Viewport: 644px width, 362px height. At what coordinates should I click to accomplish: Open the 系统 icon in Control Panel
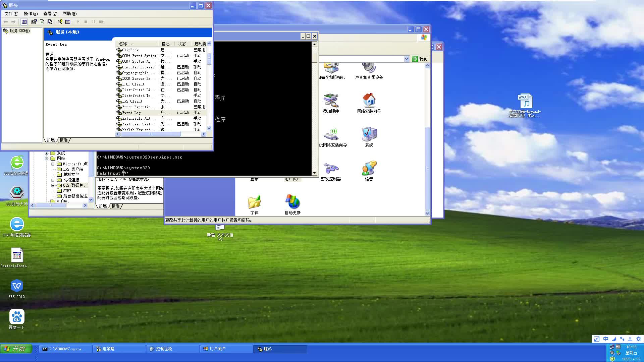[x=369, y=137]
